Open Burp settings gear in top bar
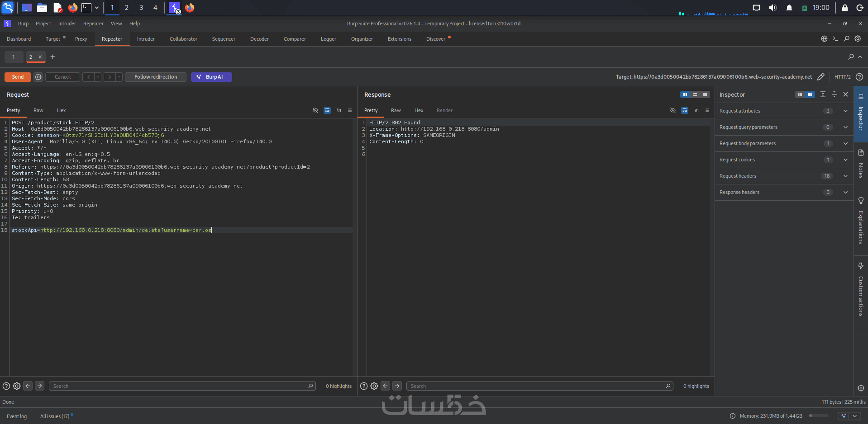 pyautogui.click(x=858, y=39)
